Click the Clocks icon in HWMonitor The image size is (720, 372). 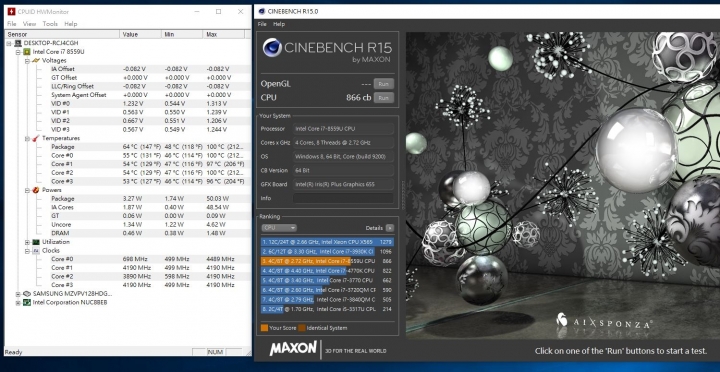point(36,250)
